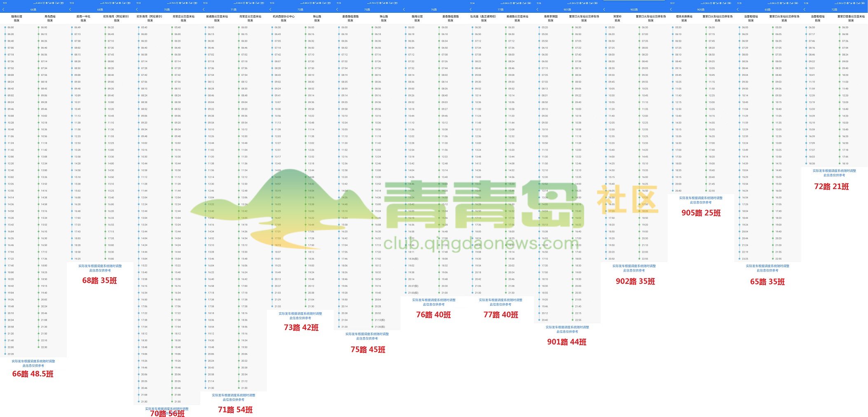The image size is (868, 417).
Task: Click the 65路 title in the blue header
Action: click(x=767, y=9)
